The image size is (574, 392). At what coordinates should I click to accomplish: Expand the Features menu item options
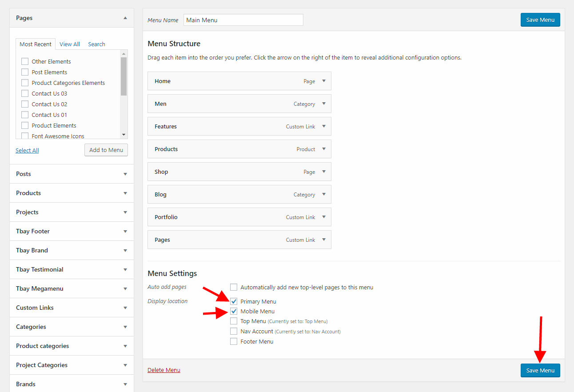[x=324, y=127]
